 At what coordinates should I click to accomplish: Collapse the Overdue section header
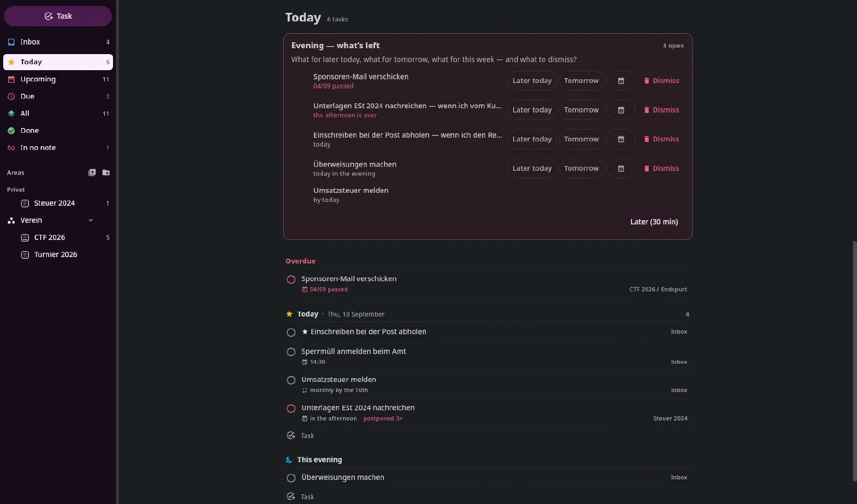[300, 261]
